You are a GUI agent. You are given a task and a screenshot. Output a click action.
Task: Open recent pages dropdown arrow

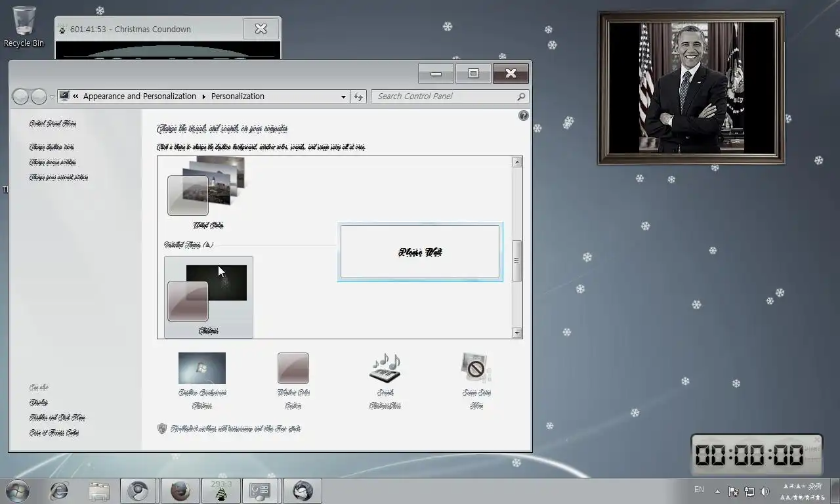[52, 97]
